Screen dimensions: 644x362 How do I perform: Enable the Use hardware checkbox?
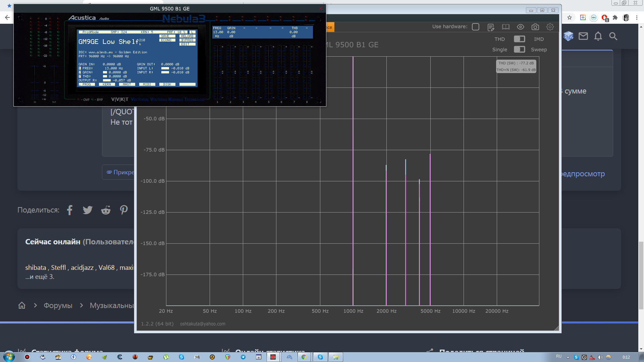point(476,27)
